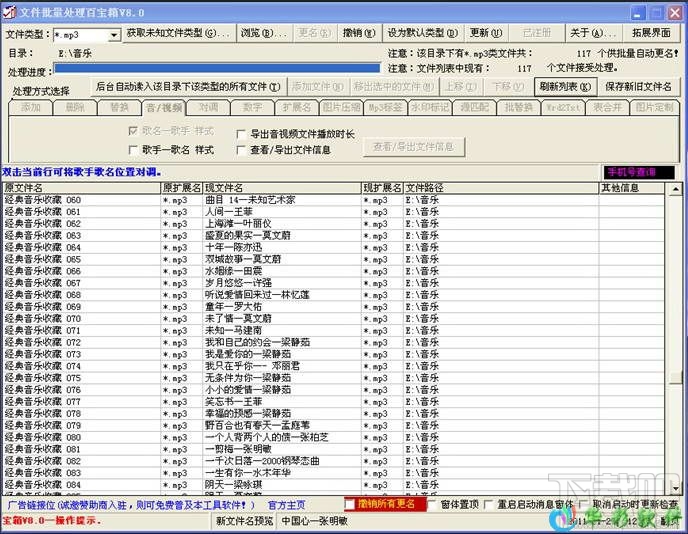Click 保存新旧文件名 button
Screen dimensions: 688x534
[638, 87]
